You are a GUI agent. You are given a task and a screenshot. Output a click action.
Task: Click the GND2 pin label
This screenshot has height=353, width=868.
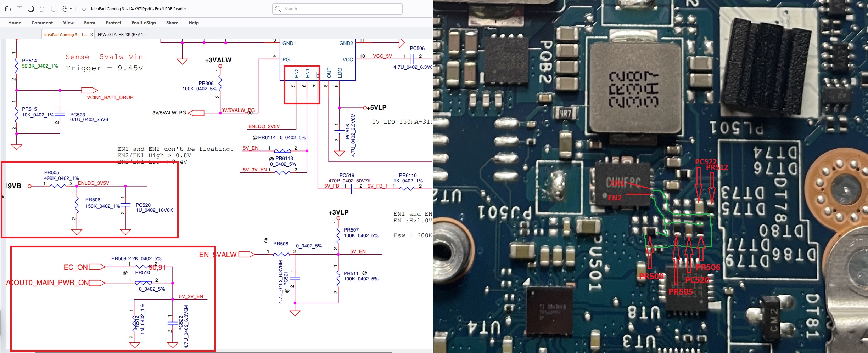[346, 43]
